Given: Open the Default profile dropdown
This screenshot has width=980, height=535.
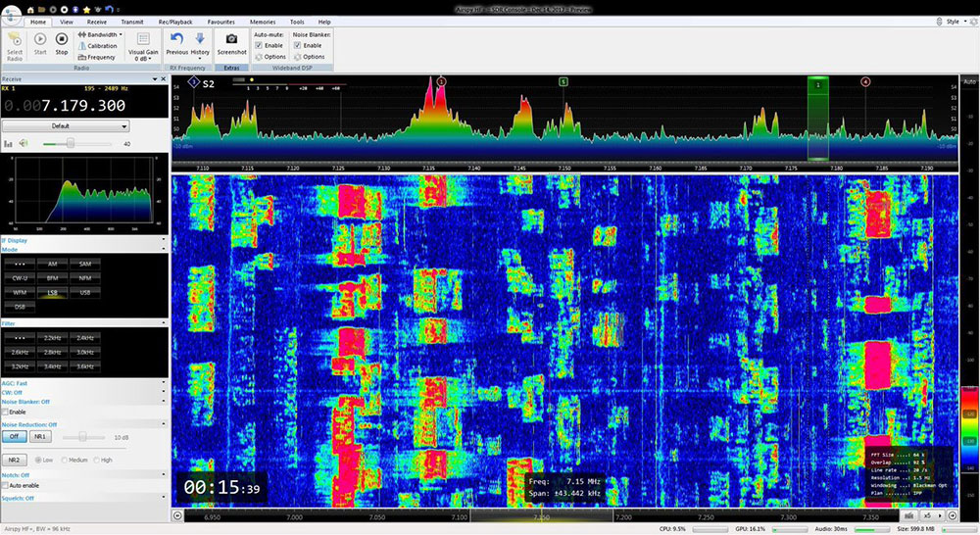Looking at the screenshot, I should pos(66,126).
